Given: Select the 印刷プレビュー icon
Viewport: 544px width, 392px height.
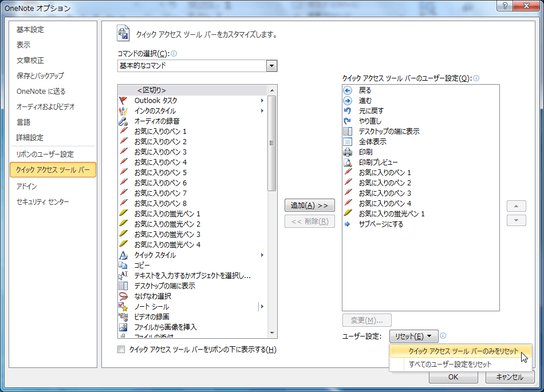Looking at the screenshot, I should coord(348,162).
